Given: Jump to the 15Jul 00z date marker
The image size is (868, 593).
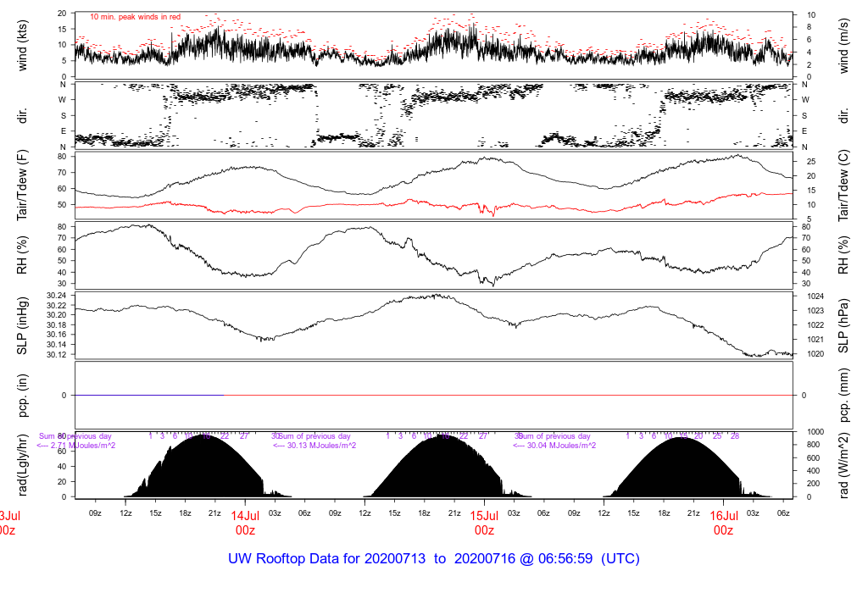Looking at the screenshot, I should [484, 523].
